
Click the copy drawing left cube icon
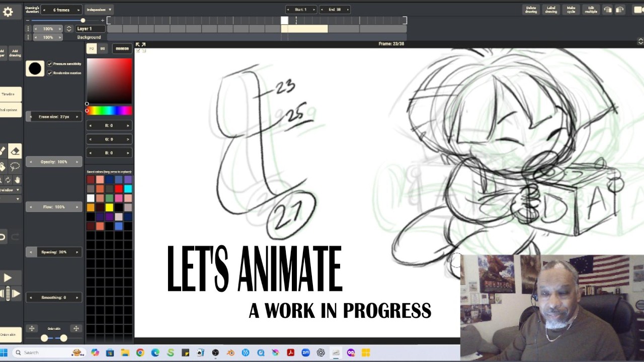pos(608,10)
